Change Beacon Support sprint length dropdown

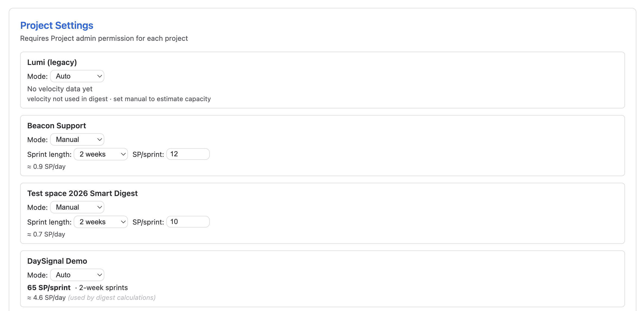(x=101, y=154)
